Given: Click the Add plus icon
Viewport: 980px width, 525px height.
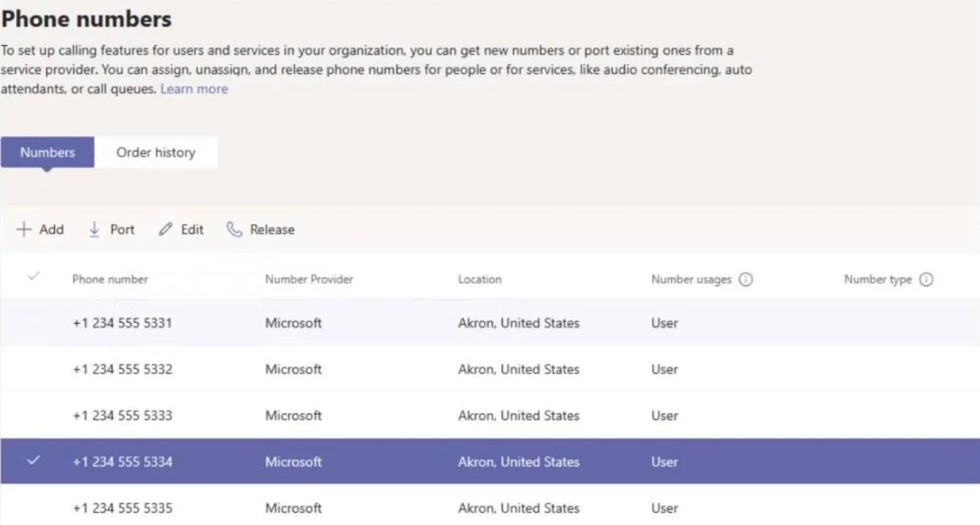Looking at the screenshot, I should tap(23, 229).
